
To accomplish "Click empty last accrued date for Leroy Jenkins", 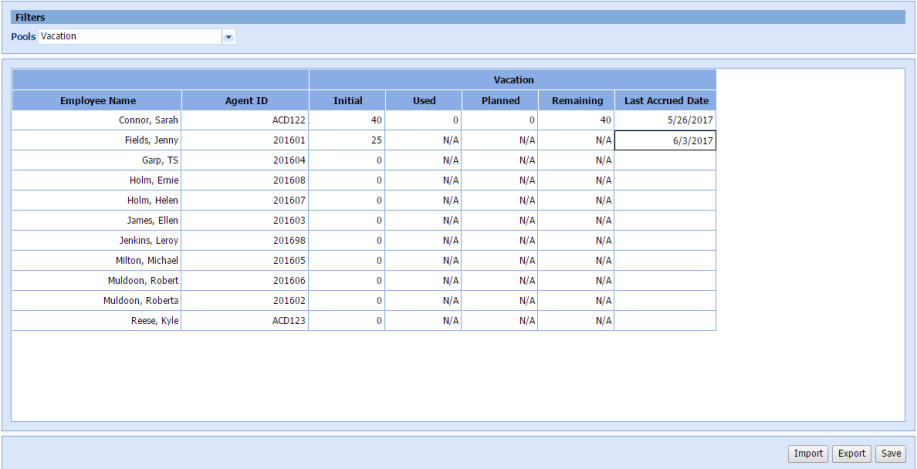I will click(x=665, y=240).
